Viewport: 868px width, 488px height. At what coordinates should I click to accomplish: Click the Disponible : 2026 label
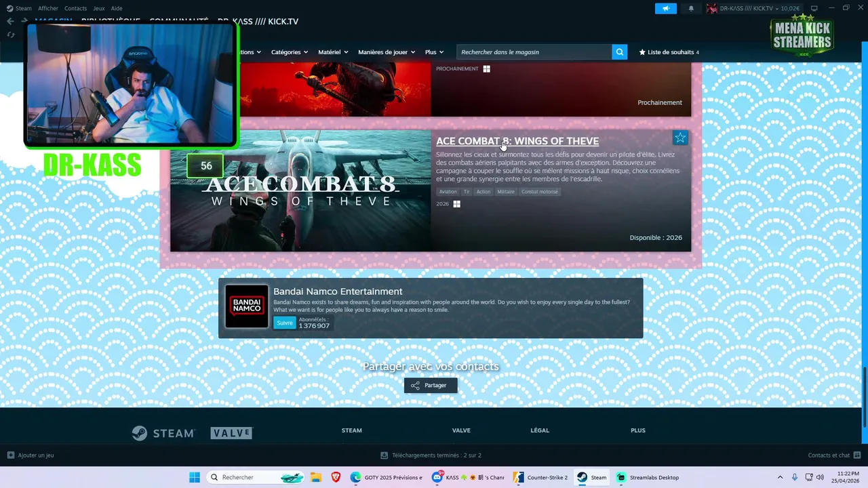(656, 238)
